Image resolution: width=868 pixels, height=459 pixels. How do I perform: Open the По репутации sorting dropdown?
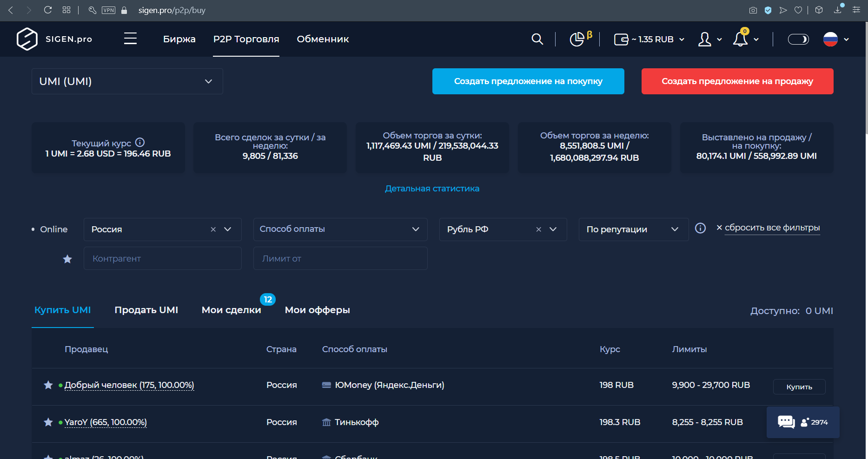[x=634, y=229]
